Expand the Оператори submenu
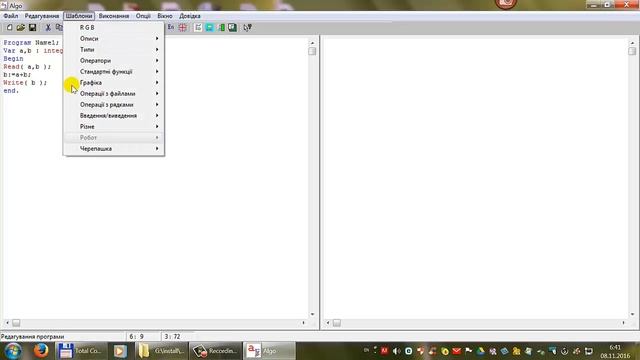 pos(114,60)
